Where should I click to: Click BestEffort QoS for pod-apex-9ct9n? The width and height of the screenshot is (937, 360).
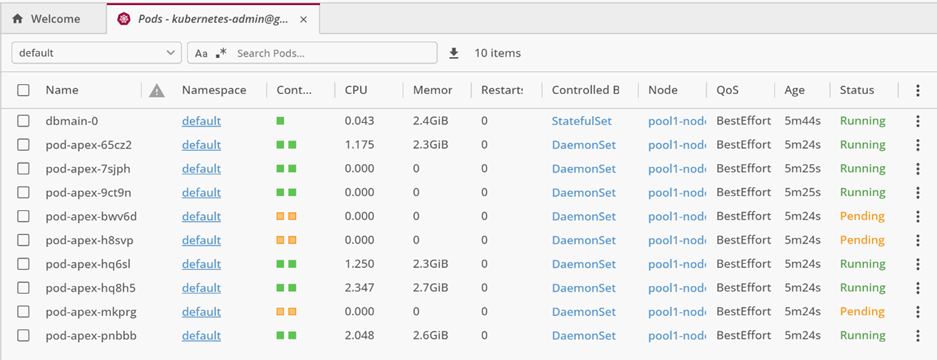click(x=744, y=193)
